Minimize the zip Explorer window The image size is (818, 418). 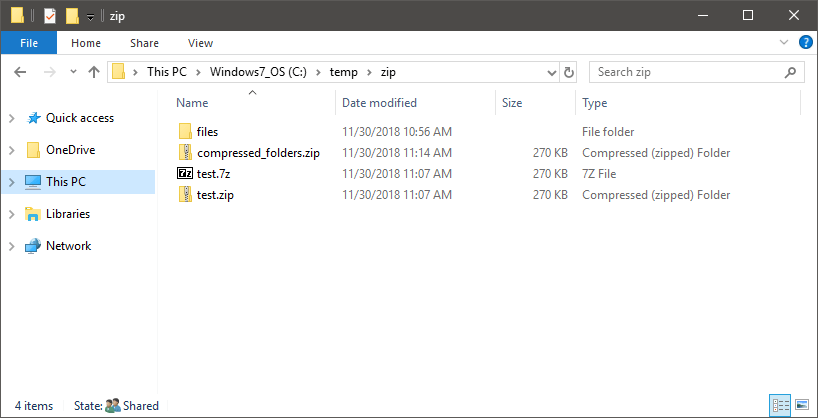point(702,15)
